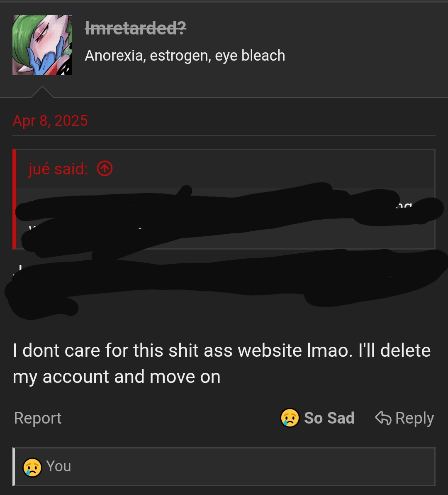The height and width of the screenshot is (495, 448).
Task: Open the struck-through username profile
Action: tap(135, 28)
